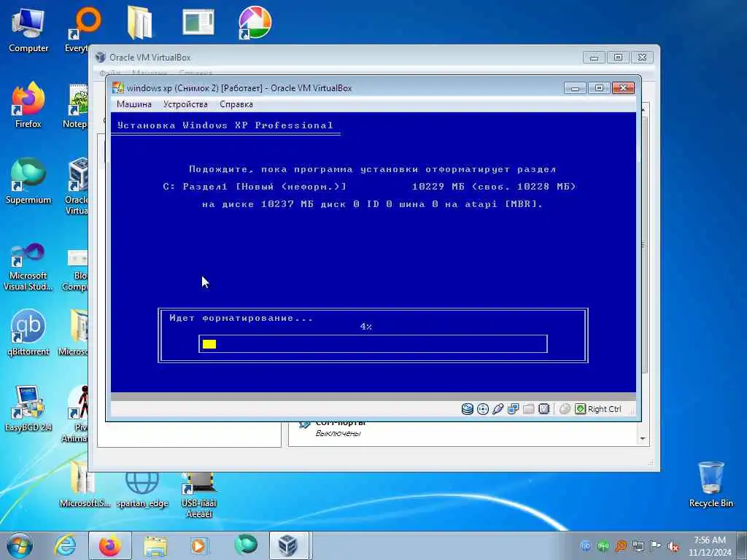The width and height of the screenshot is (747, 560).
Task: Click the Установка Windows XP Professional heading
Action: click(x=225, y=125)
